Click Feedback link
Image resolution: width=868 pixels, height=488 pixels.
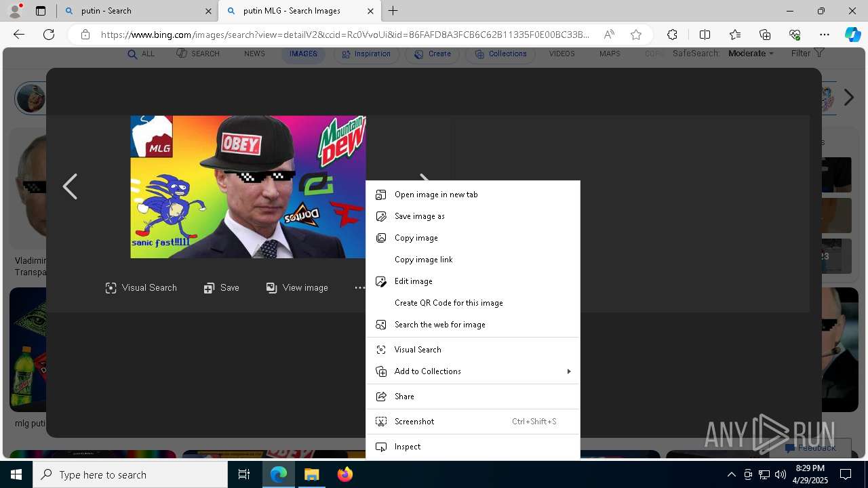pos(810,448)
